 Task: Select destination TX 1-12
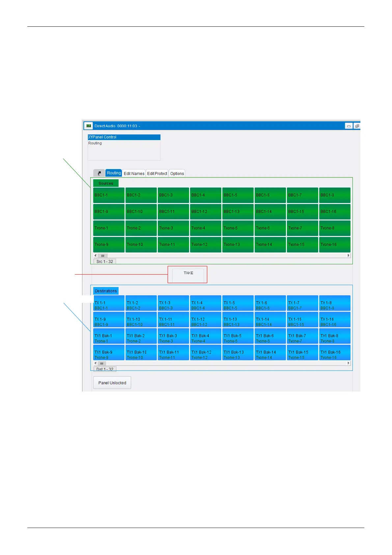pos(206,320)
